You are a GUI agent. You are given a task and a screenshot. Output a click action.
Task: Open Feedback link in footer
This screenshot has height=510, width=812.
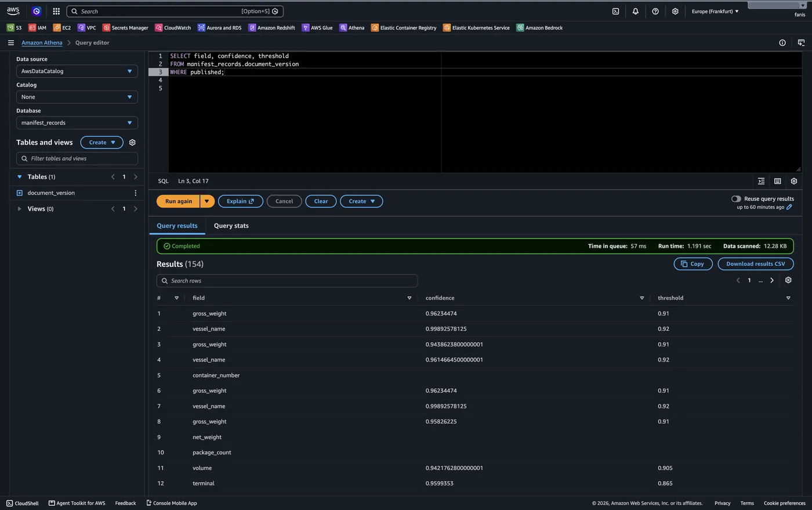pos(125,503)
